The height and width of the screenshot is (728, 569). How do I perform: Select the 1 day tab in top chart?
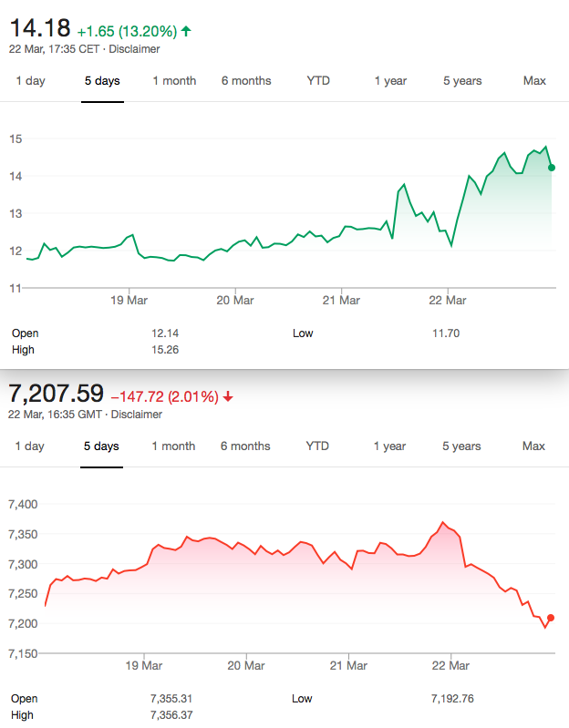point(31,81)
